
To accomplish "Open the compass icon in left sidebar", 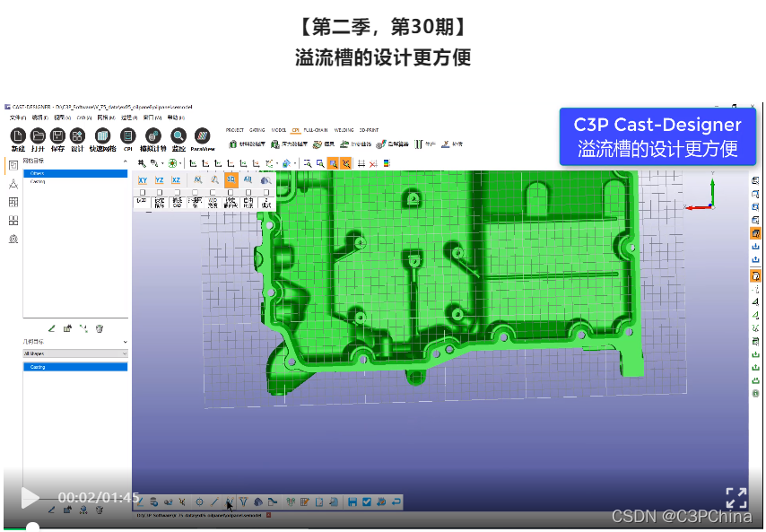I will click(13, 184).
